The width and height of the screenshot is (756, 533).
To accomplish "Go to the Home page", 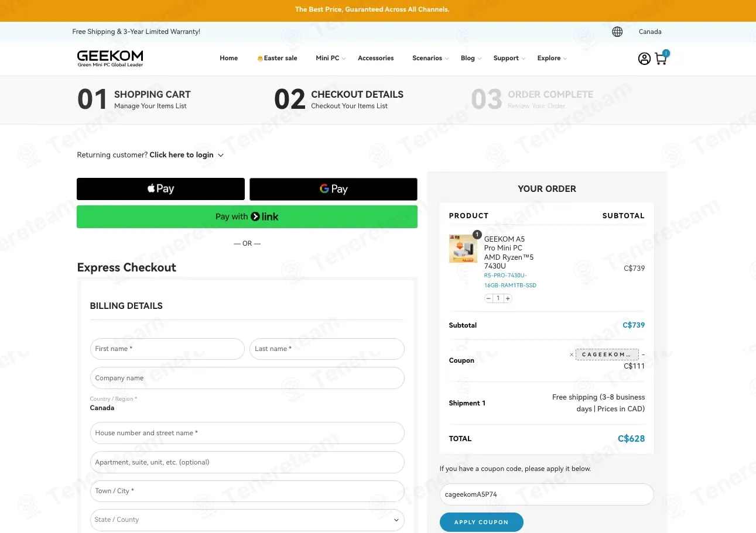I will point(229,58).
